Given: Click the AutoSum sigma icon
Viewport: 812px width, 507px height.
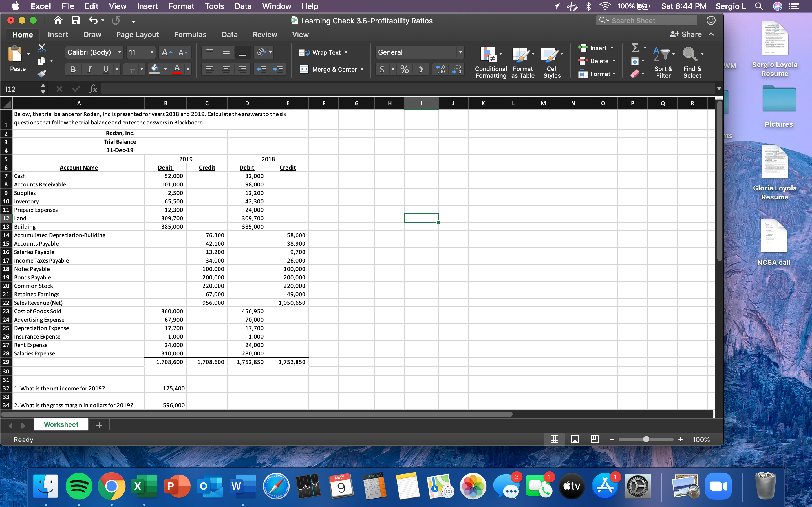Looking at the screenshot, I should pos(636,48).
